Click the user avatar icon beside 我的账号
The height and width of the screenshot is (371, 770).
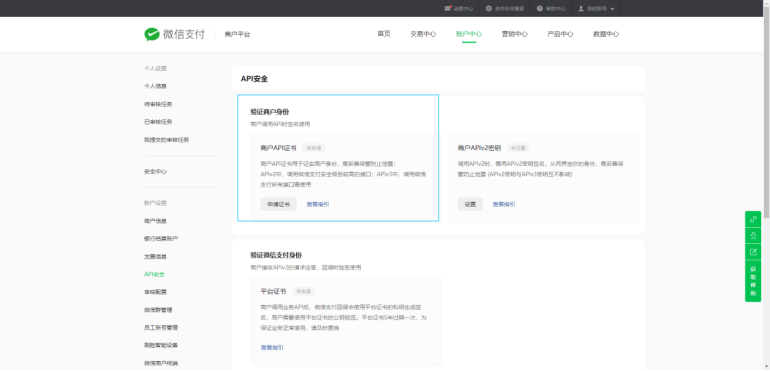(581, 8)
